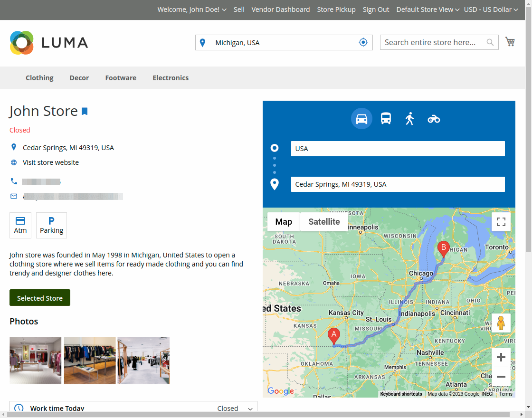Click the phone icon
532x418 pixels.
(14, 181)
